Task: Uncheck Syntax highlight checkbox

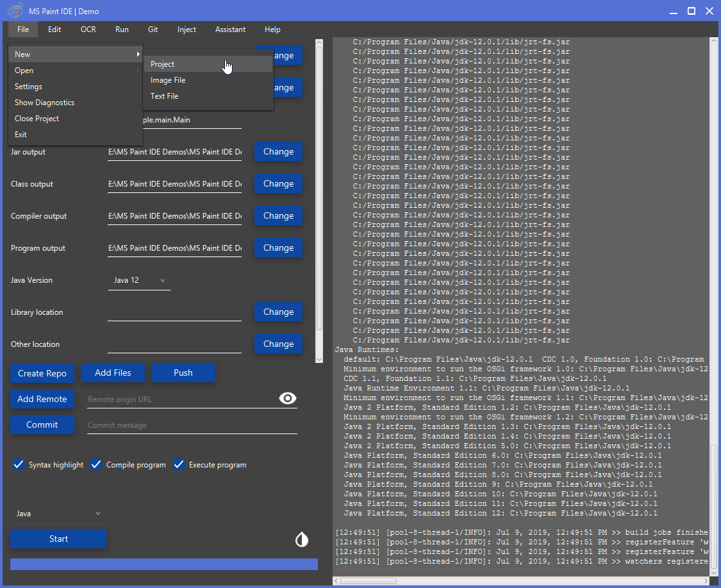Action: coord(19,464)
